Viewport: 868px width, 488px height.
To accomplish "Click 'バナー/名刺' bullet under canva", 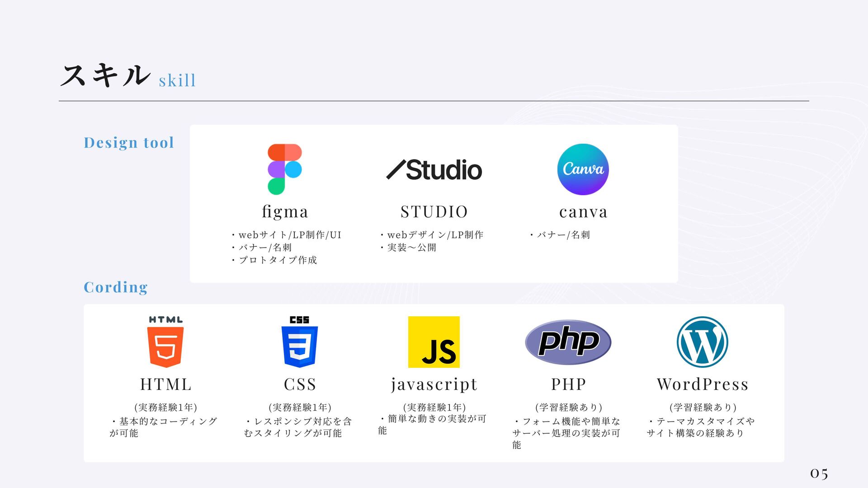I will click(559, 235).
